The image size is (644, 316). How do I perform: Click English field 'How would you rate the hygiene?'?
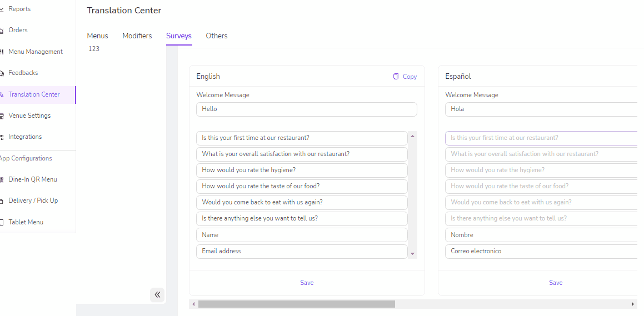coord(302,170)
